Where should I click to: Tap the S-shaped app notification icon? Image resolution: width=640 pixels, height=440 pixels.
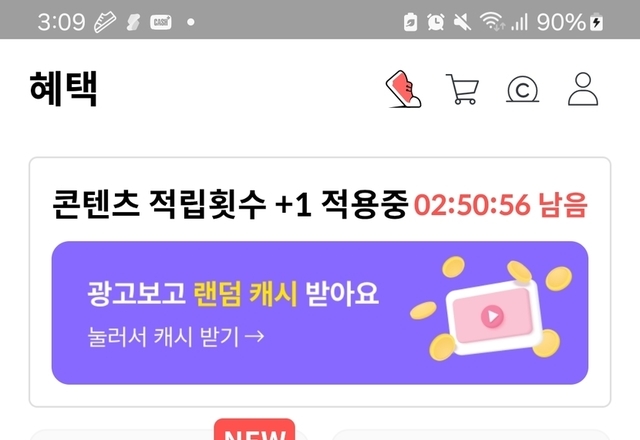(133, 22)
